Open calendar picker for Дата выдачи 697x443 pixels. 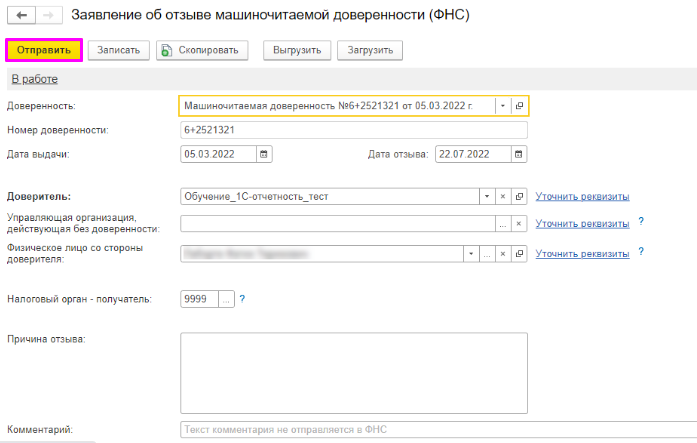[264, 154]
